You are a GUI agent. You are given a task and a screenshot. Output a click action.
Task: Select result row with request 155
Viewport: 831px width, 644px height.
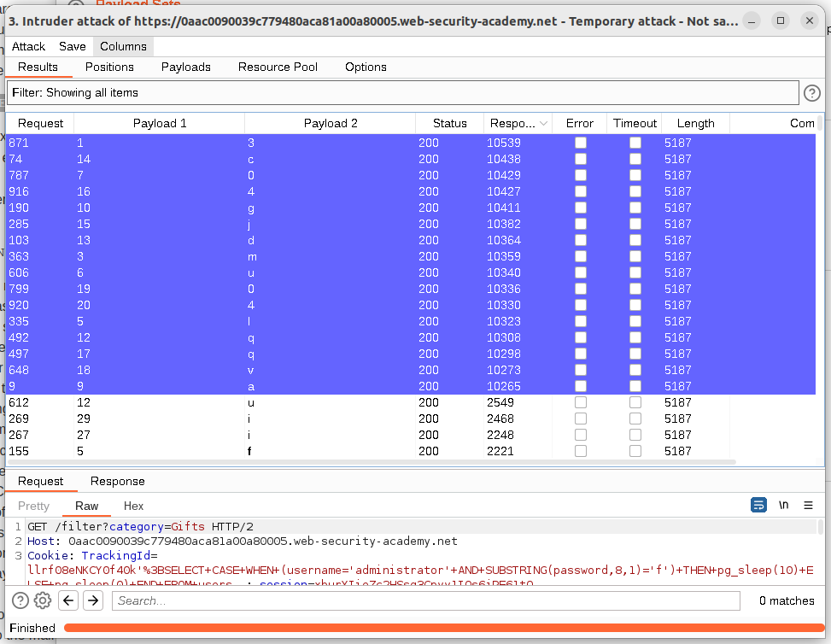point(411,451)
